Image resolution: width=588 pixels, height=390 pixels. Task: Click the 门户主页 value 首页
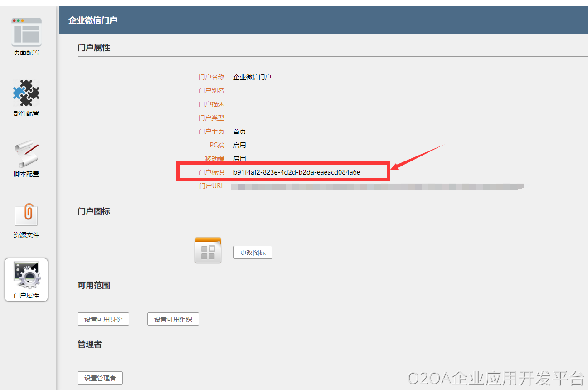tap(239, 132)
